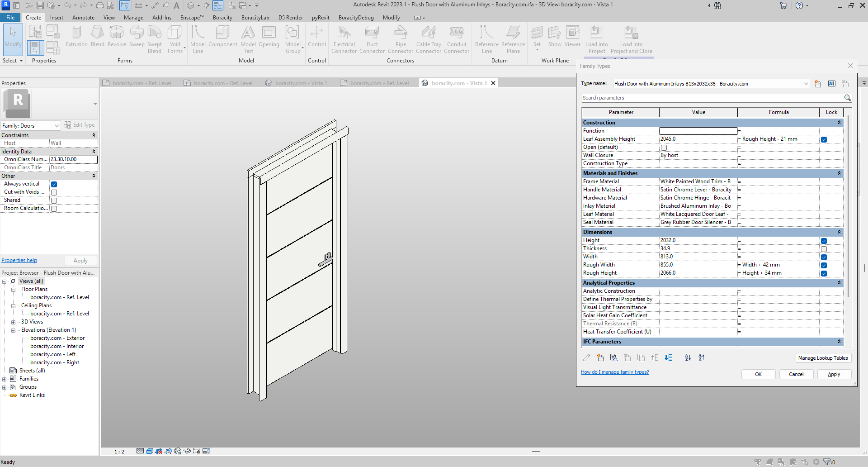
Task: Open Manage Lookup Tables
Action: pos(823,358)
